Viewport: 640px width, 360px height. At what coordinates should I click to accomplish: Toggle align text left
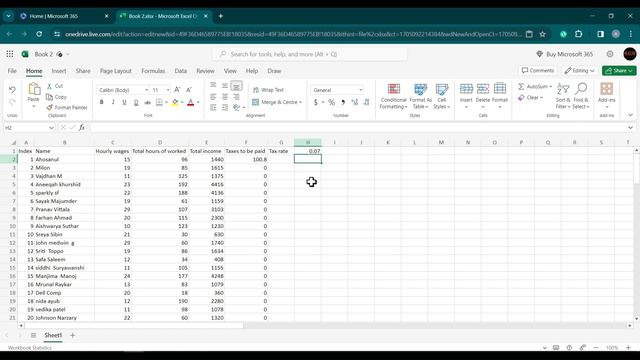coord(213,97)
